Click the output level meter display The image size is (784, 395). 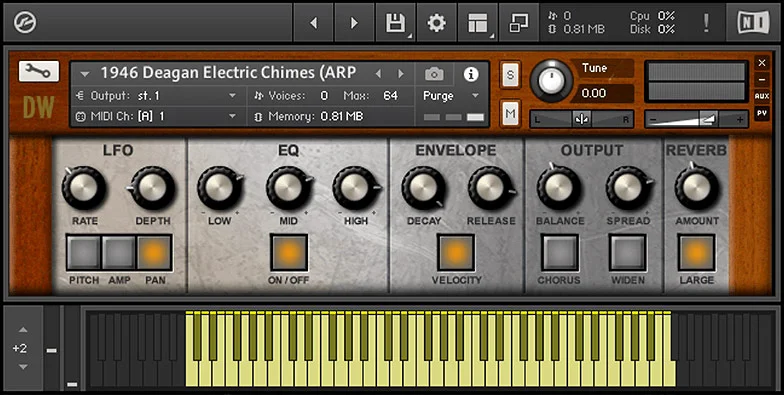tap(696, 81)
